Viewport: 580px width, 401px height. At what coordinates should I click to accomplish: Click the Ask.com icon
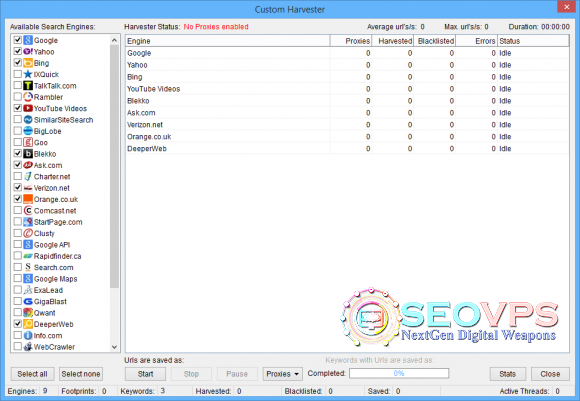pos(28,165)
